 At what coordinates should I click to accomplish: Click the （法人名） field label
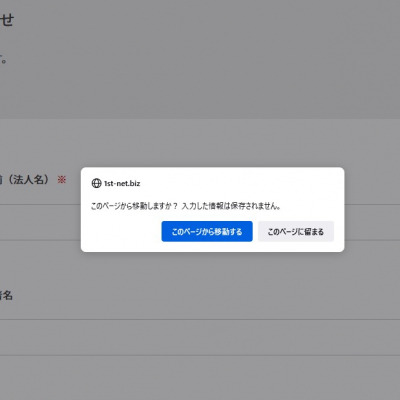pos(28,180)
